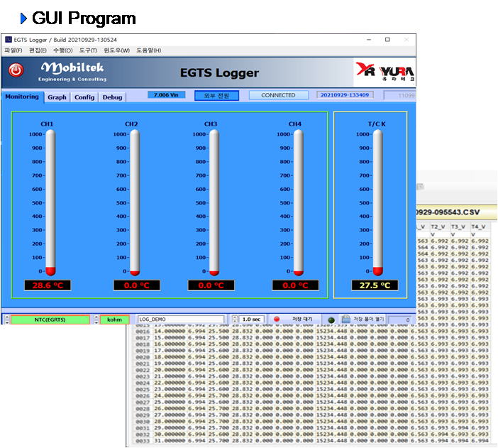This screenshot has height=448, width=498.
Task: Click the T4_V column header in CSV window
Action: (x=479, y=226)
